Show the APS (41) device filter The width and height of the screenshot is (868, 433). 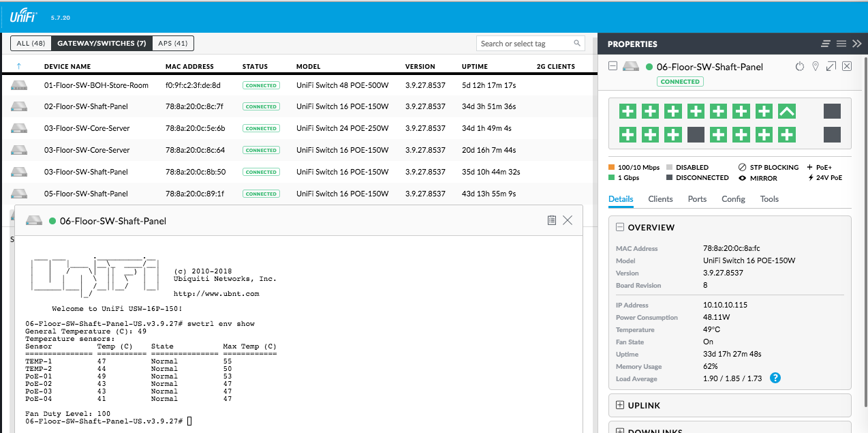pyautogui.click(x=173, y=44)
